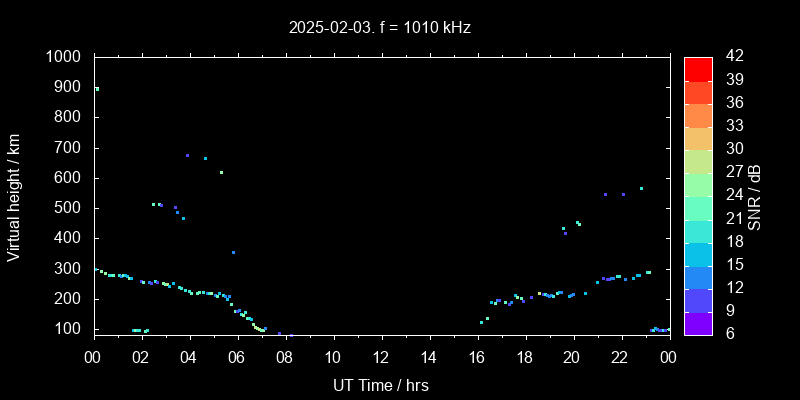Click the '12' tick on time axis
800x400 pixels.
pyautogui.click(x=380, y=358)
